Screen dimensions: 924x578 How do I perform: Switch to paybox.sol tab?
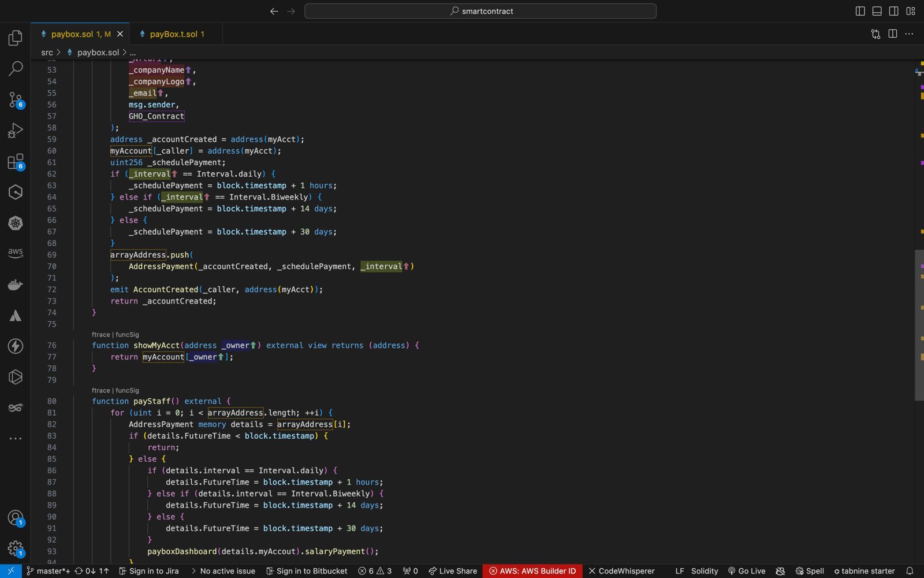(x=80, y=34)
